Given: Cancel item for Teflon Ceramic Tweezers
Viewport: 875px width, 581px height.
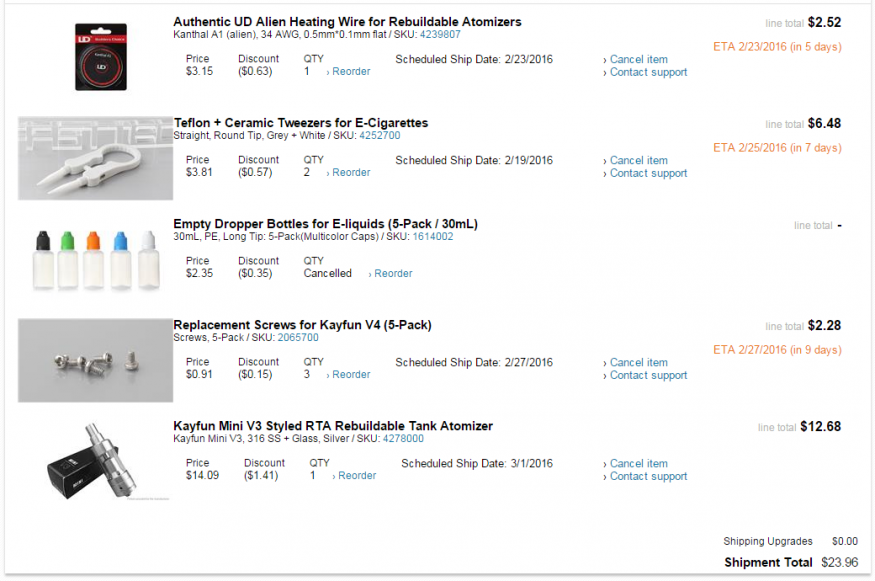Looking at the screenshot, I should click(x=638, y=160).
